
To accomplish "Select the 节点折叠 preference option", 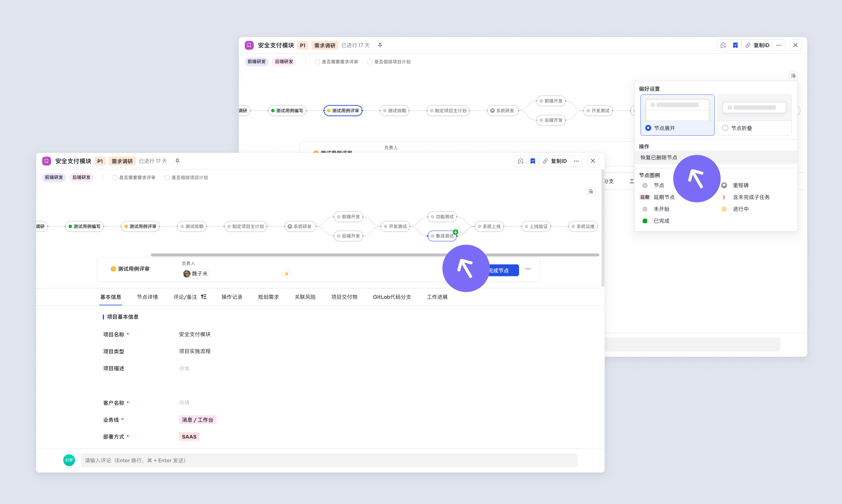I will 754,115.
